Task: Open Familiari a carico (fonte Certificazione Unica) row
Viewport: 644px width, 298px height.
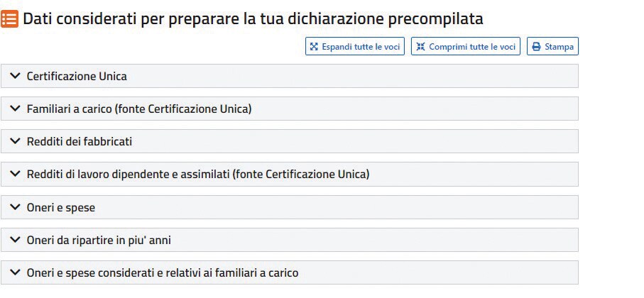Action: coord(290,109)
